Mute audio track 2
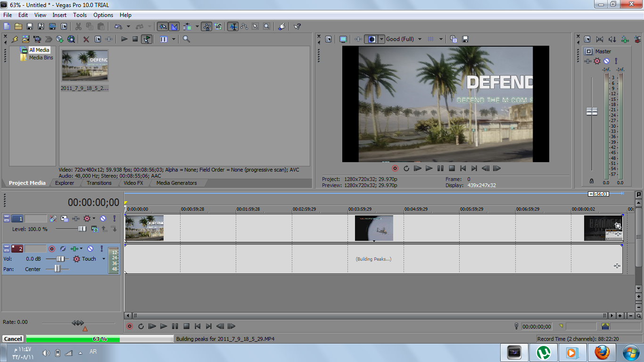Image resolution: width=644 pixels, height=362 pixels. click(90, 248)
